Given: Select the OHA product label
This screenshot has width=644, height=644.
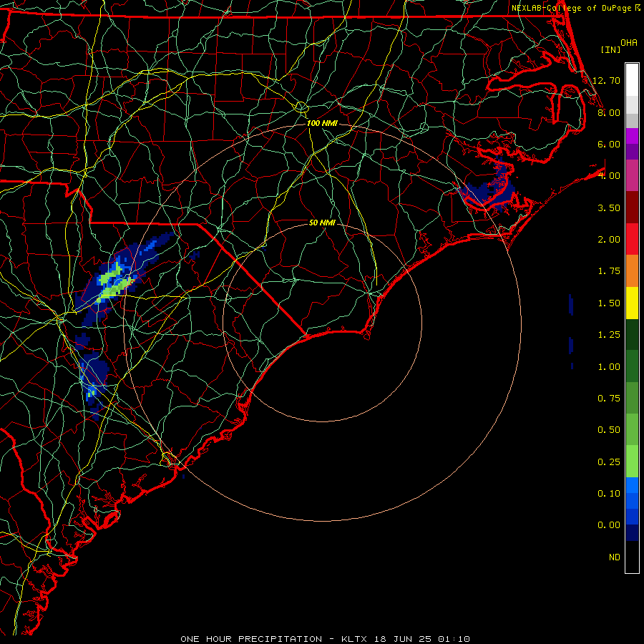Looking at the screenshot, I should click(x=629, y=43).
